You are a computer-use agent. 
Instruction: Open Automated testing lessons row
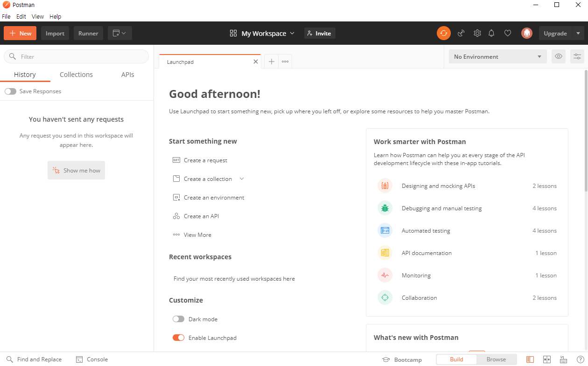coord(467,230)
